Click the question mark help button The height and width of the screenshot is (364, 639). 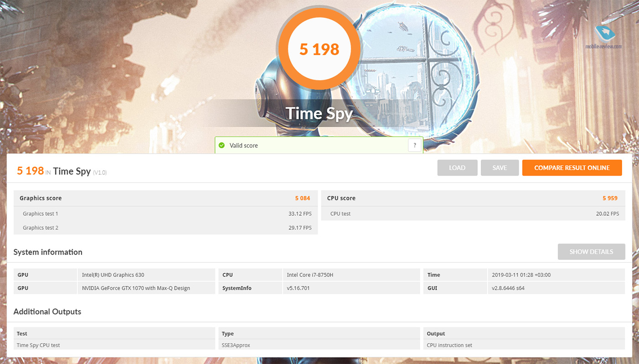pyautogui.click(x=414, y=146)
